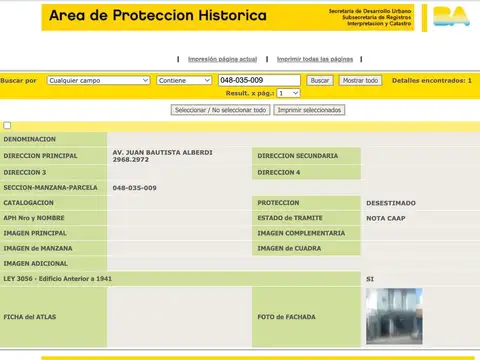Click the Buscar button
480x360 pixels.
pyautogui.click(x=320, y=81)
